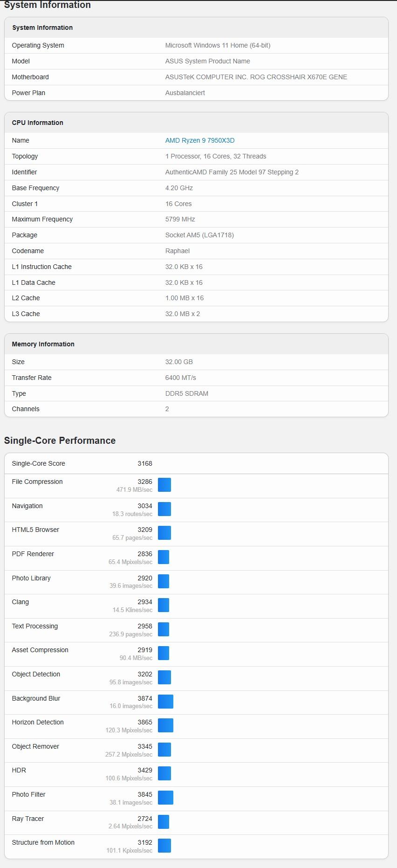Click the Single-Core Score value 3168
Screen dimensions: 397x868
click(x=145, y=463)
